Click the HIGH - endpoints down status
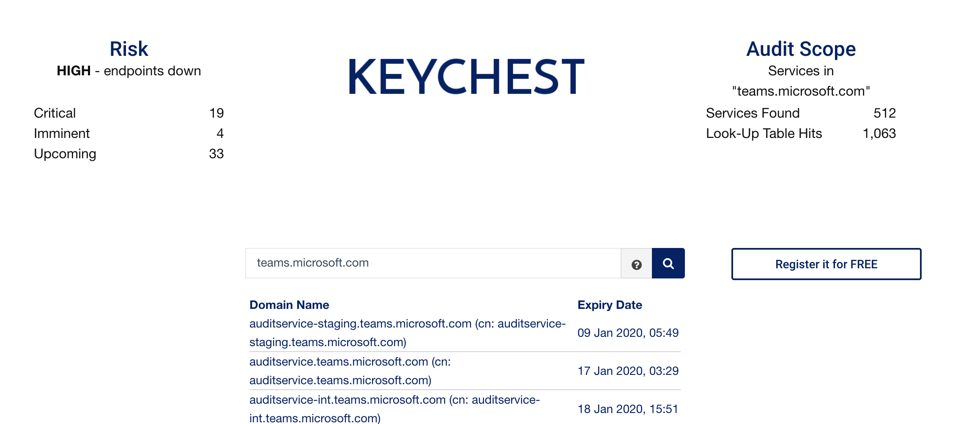This screenshot has width=980, height=424. click(129, 71)
